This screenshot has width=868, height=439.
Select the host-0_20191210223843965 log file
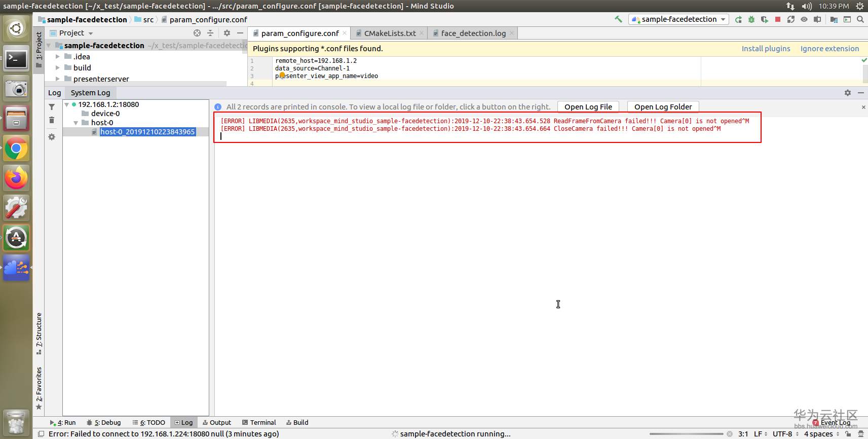pos(147,132)
